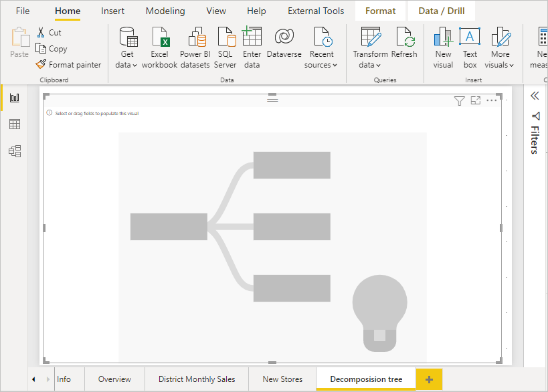
Task: Click the visual's filter funnel icon
Action: pos(459,100)
